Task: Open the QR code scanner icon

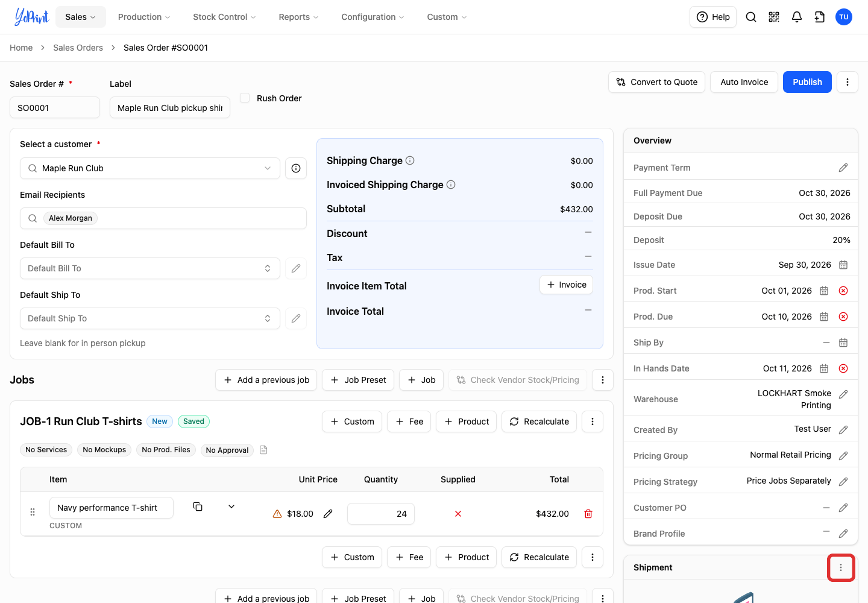Action: (x=774, y=17)
